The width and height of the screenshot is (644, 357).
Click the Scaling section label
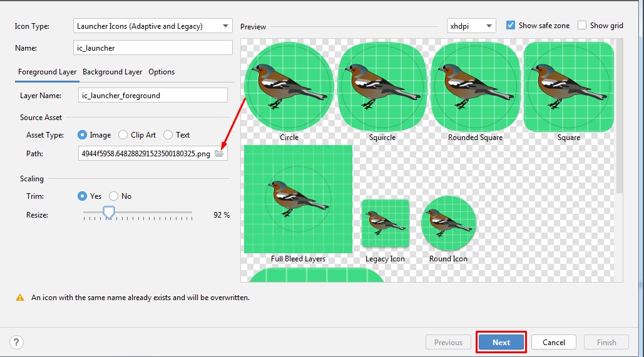coord(32,179)
